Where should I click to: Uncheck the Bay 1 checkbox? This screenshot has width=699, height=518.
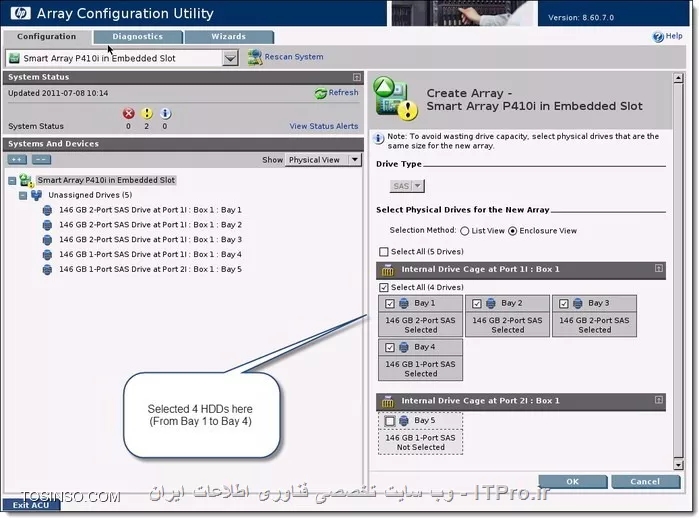[x=390, y=304]
